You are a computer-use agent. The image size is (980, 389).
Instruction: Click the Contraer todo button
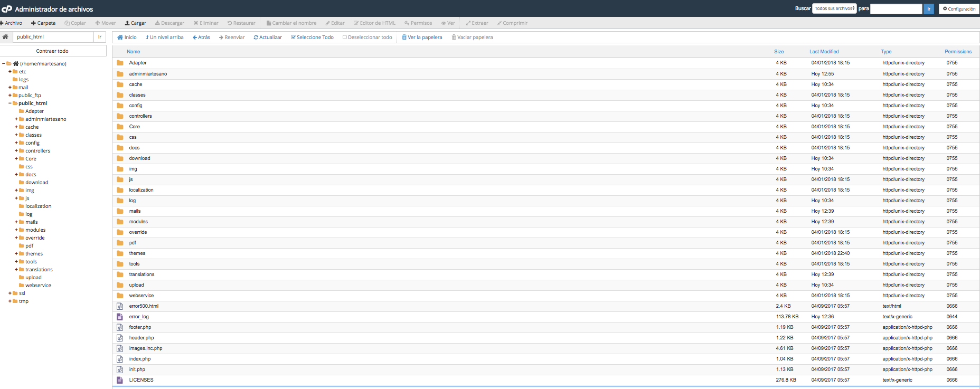coord(53,51)
